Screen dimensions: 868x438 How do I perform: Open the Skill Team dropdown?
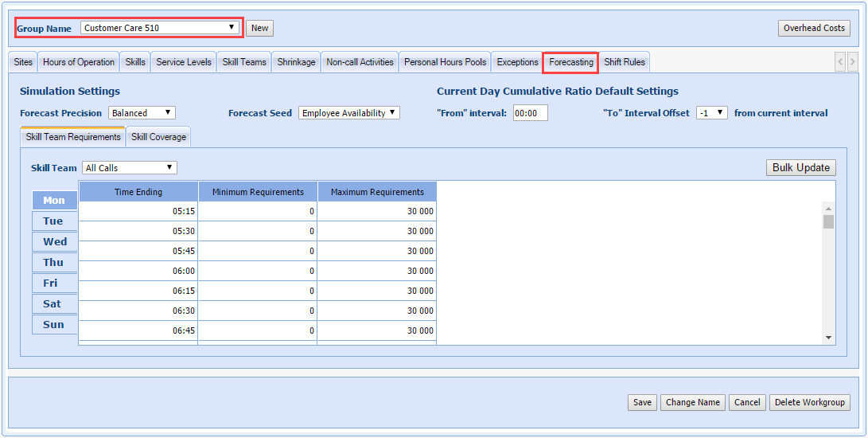point(129,168)
